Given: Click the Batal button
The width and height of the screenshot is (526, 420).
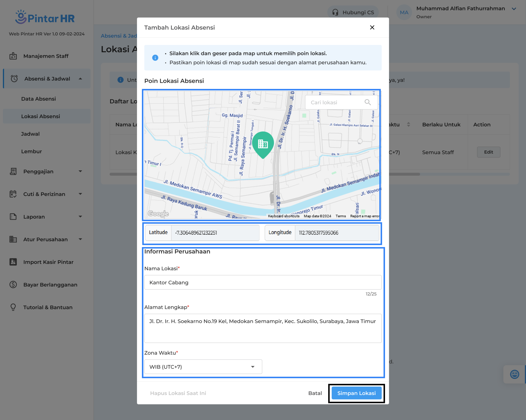Looking at the screenshot, I should click(315, 393).
